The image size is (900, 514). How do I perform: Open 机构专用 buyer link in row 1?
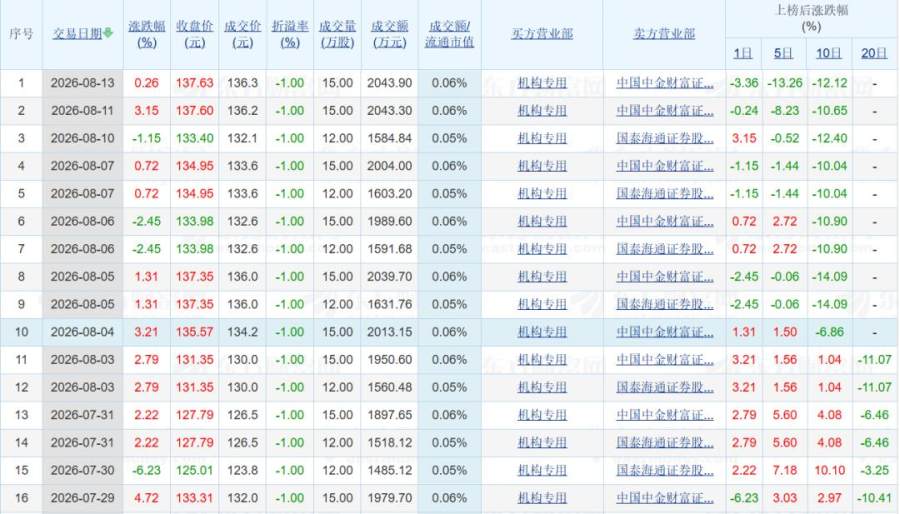(x=542, y=83)
